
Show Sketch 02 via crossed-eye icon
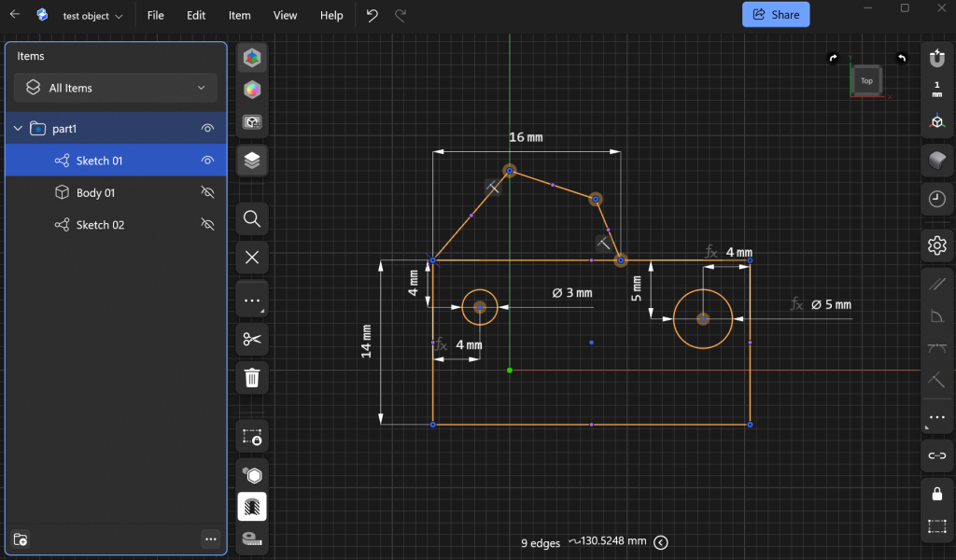point(208,225)
